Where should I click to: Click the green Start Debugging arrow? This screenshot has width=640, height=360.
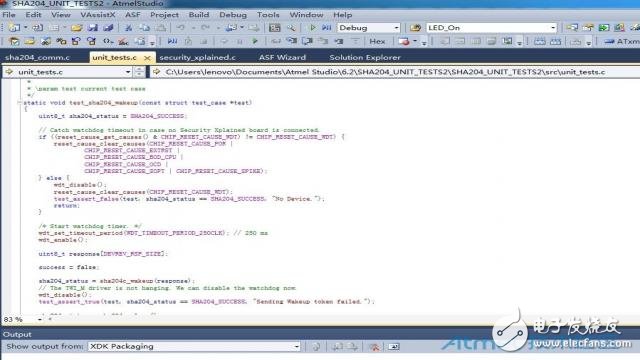312,28
